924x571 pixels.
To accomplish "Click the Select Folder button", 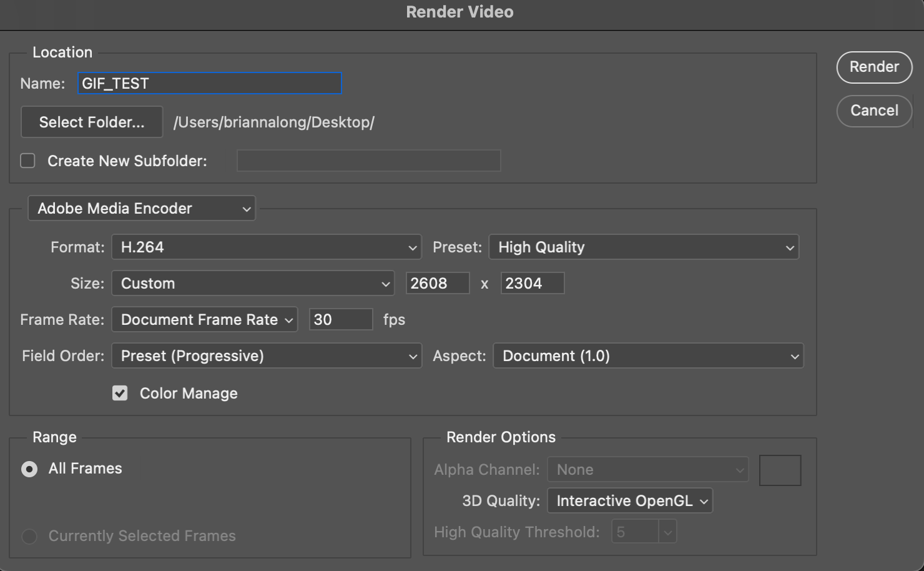I will (91, 122).
